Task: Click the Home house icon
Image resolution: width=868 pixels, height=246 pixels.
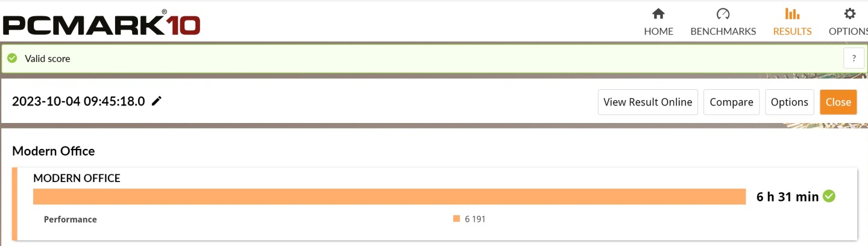Action: pos(658,13)
